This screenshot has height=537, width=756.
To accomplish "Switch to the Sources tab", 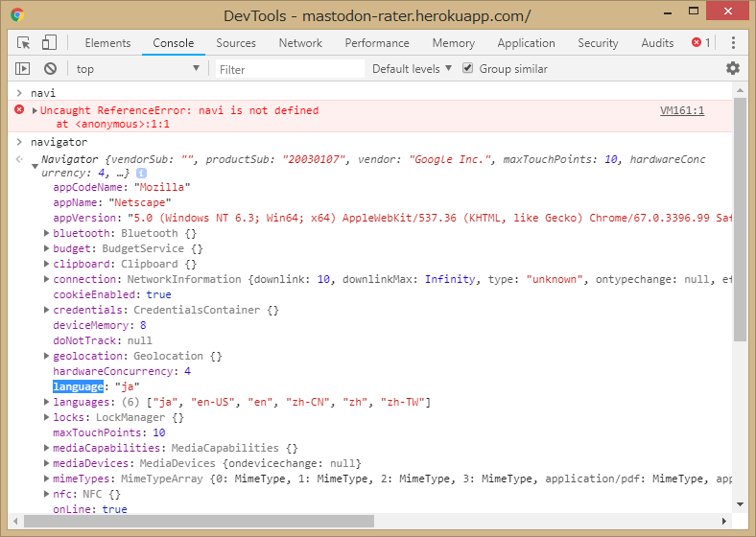I will tap(236, 43).
